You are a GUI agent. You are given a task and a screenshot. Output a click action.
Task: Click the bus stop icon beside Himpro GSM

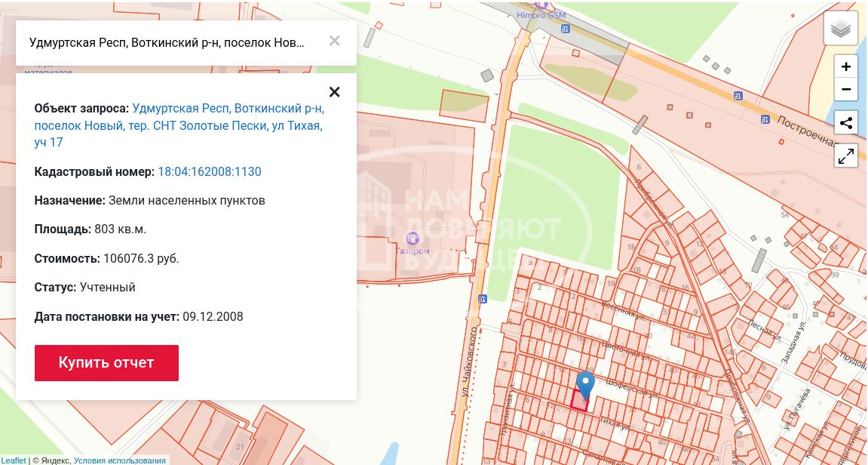pos(566,29)
